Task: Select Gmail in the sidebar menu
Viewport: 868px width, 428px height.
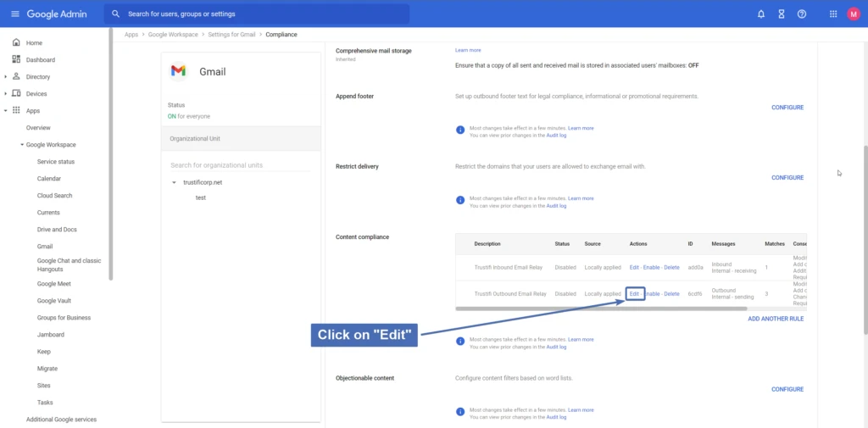Action: (45, 247)
